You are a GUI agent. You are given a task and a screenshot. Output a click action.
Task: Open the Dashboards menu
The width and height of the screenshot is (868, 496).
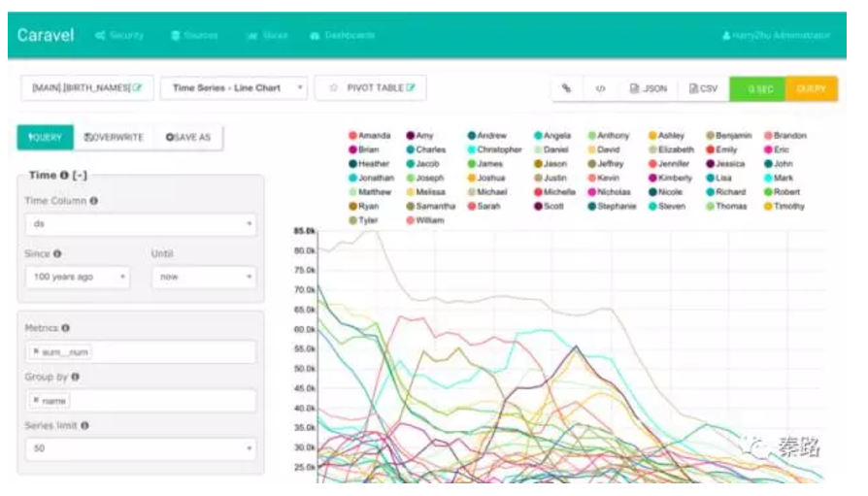[343, 35]
